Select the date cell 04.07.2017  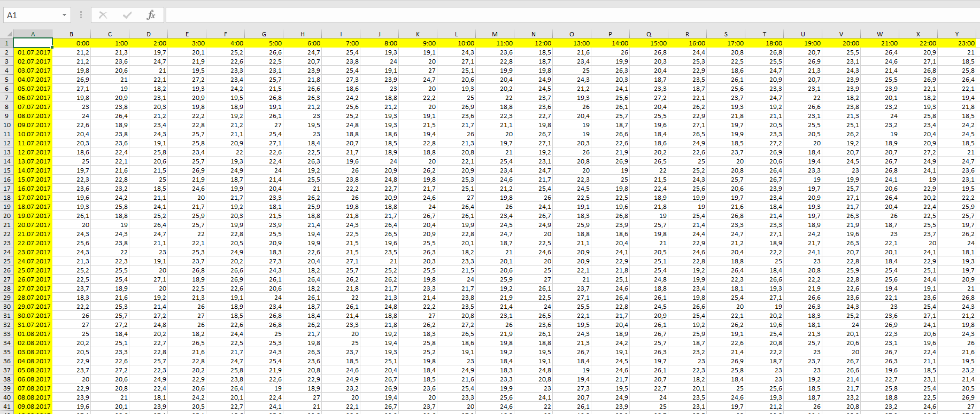coord(33,80)
